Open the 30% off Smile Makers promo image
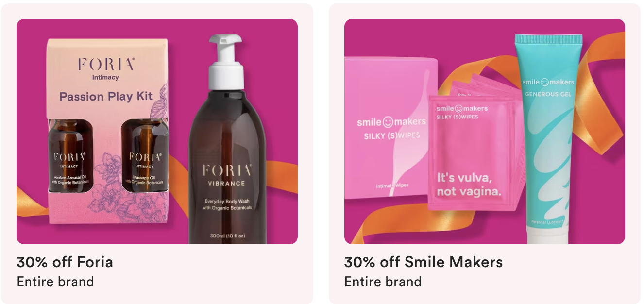This screenshot has width=644, height=304. (485, 131)
